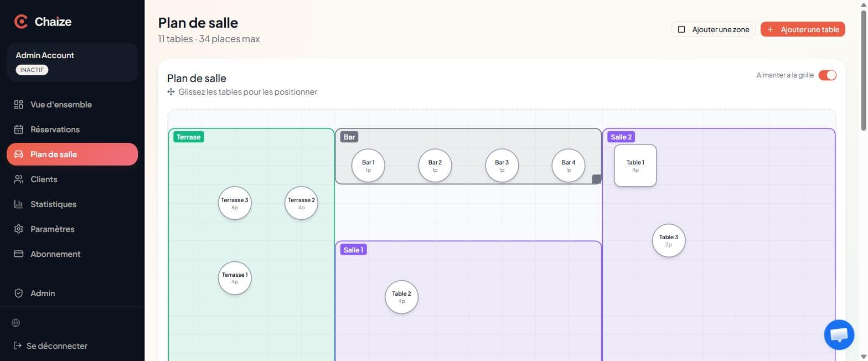Select table Terrasse 2
Viewport: 868px width, 361px height.
(301, 203)
